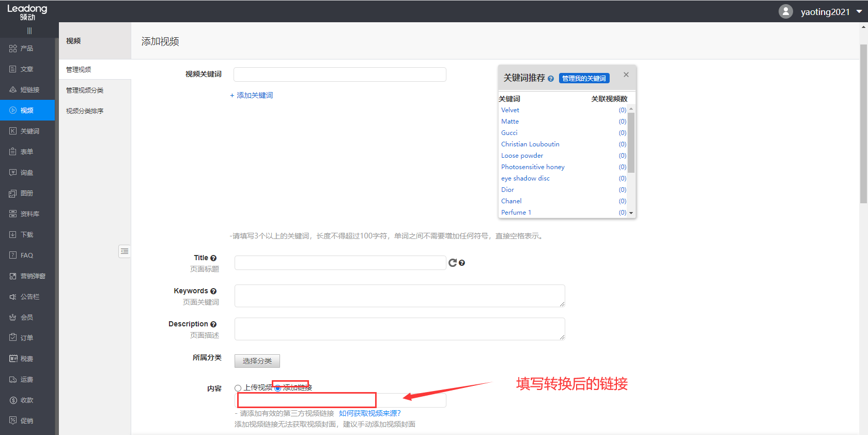The image size is (868, 435).
Task: Collapse the sidebar with the top handle
Action: 29,31
